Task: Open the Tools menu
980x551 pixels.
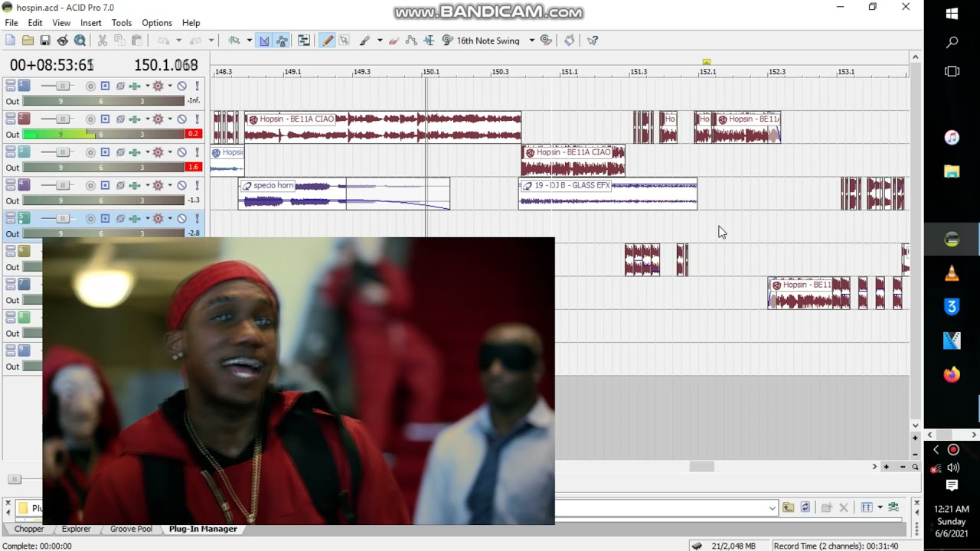Action: click(122, 23)
